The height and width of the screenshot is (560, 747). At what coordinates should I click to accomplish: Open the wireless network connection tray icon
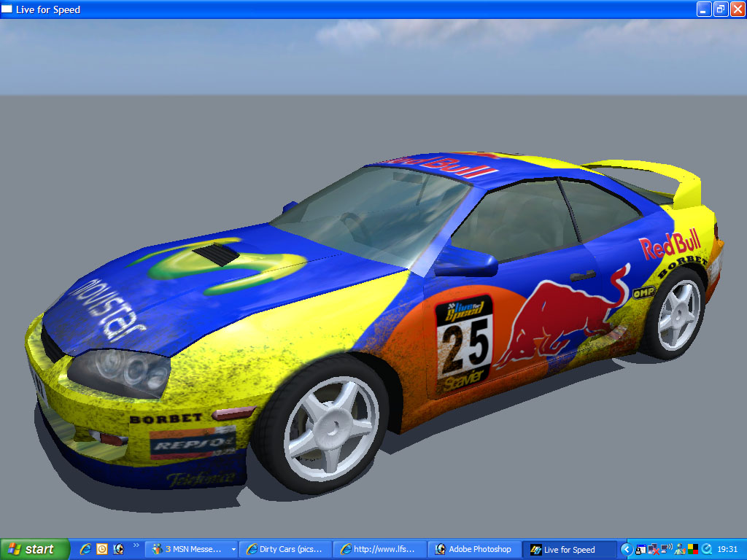point(667,549)
